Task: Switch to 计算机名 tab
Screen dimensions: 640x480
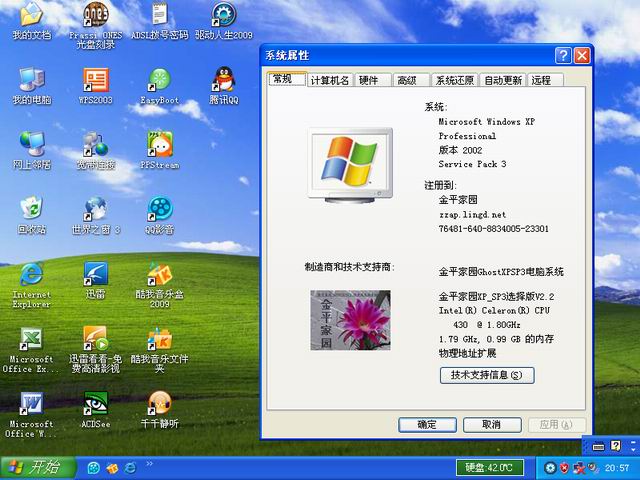Action: tap(330, 80)
